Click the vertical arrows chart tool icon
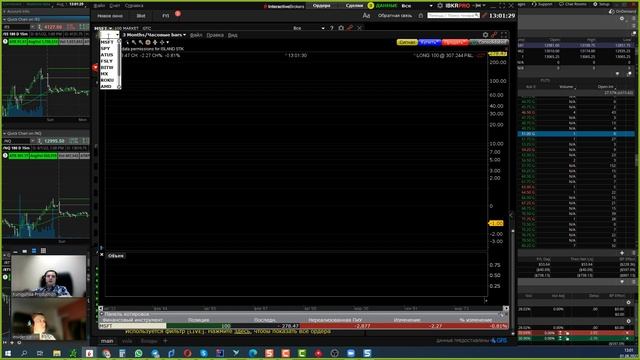640x360 pixels. click(155, 42)
